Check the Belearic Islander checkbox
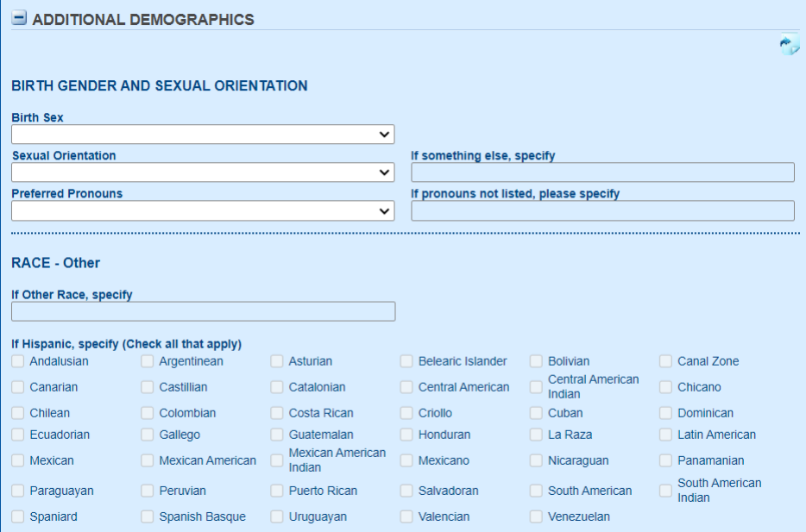Image resolution: width=806 pixels, height=532 pixels. 406,361
